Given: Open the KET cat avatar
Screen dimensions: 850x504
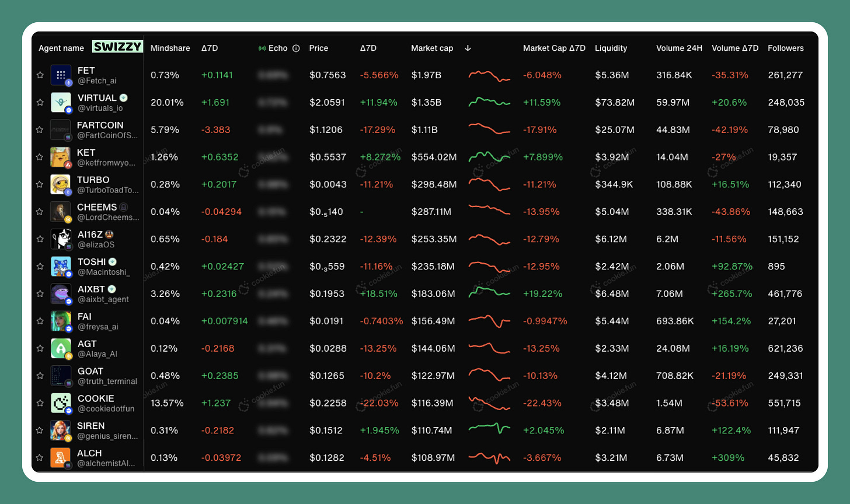Looking at the screenshot, I should tap(61, 157).
